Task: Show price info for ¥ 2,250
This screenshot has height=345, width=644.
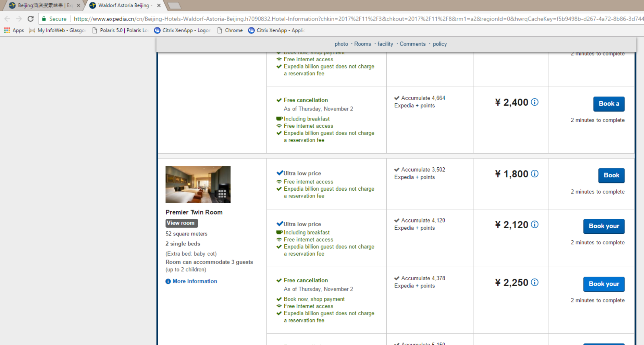Action: click(535, 282)
